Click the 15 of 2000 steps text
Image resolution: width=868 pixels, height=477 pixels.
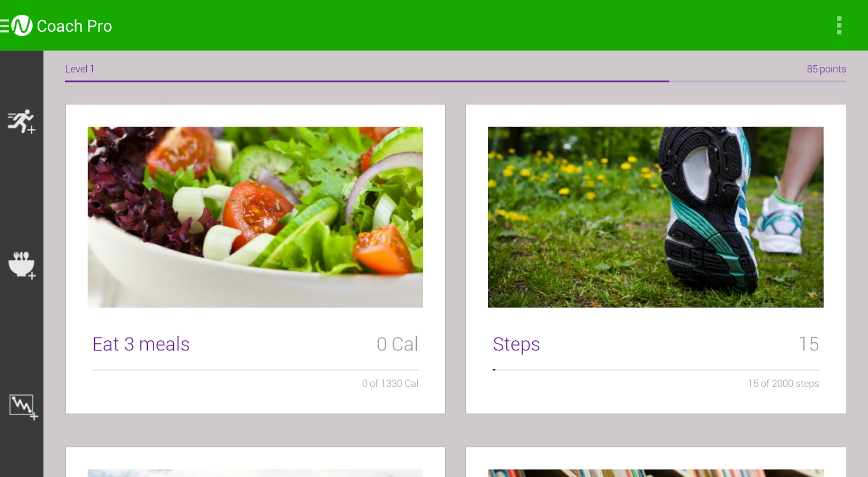(783, 383)
